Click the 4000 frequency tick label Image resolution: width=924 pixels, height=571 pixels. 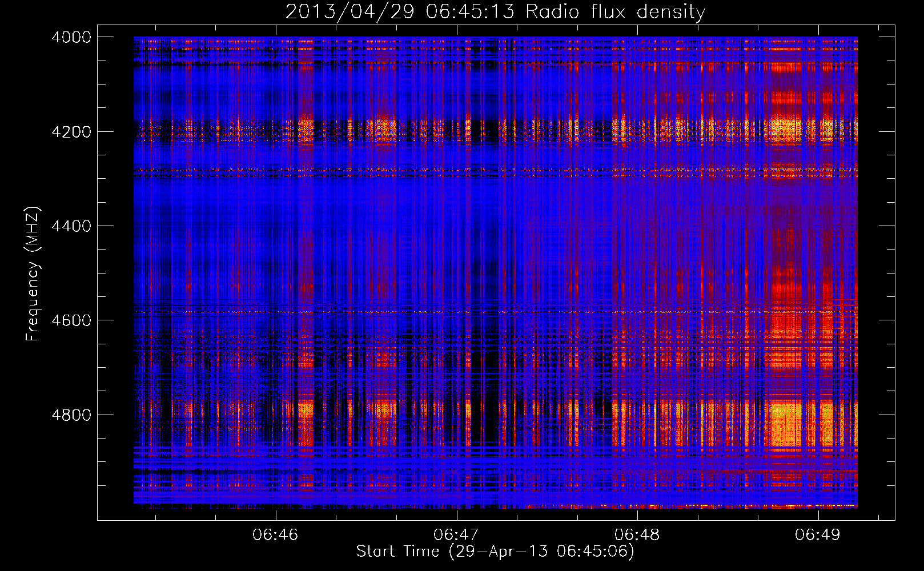pos(71,37)
